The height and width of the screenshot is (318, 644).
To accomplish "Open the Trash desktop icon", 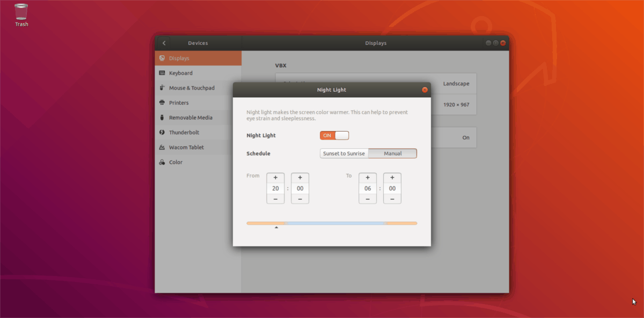I will point(21,15).
